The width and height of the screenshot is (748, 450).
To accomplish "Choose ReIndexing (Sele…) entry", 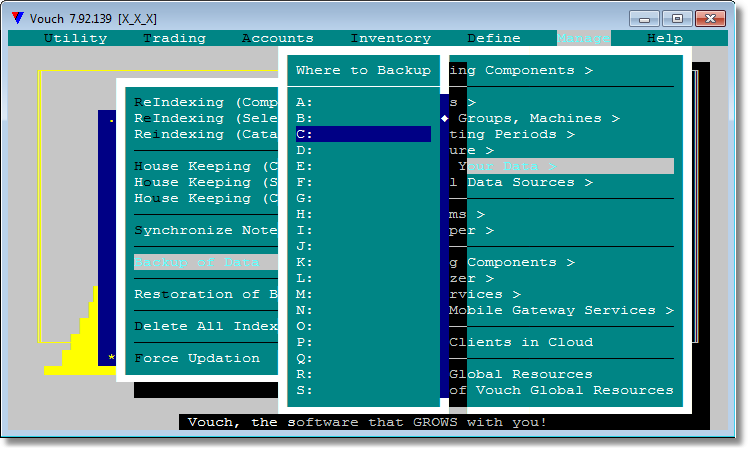I will (x=206, y=118).
